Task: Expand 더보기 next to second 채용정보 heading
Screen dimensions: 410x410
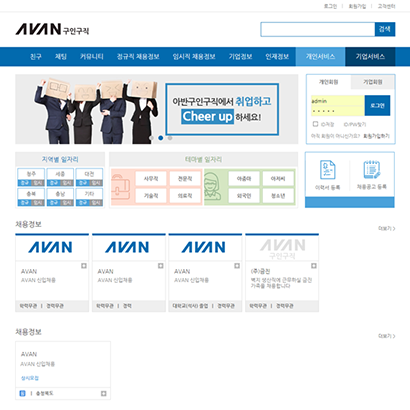Action: click(387, 336)
